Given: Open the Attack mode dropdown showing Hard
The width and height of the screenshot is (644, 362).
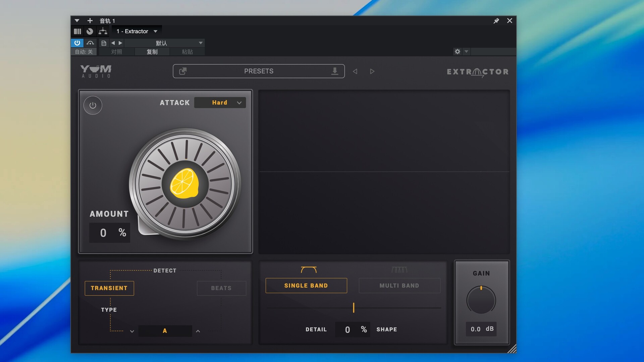Looking at the screenshot, I should [x=220, y=103].
